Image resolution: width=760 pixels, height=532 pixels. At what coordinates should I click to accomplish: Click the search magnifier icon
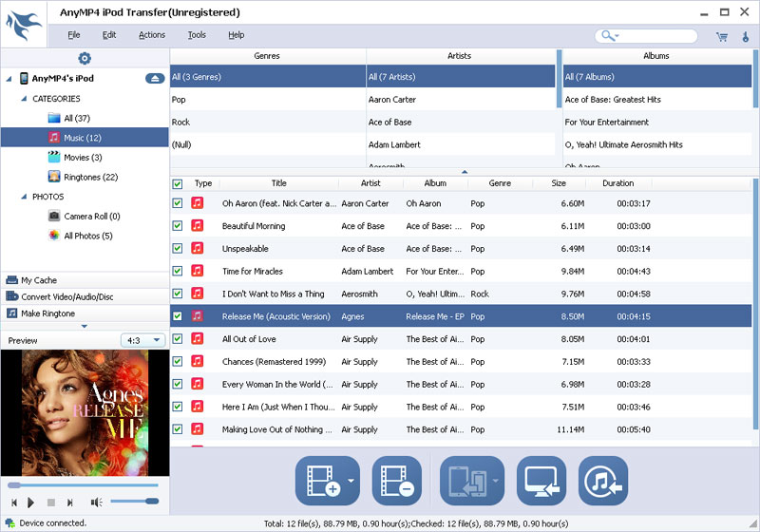click(607, 35)
